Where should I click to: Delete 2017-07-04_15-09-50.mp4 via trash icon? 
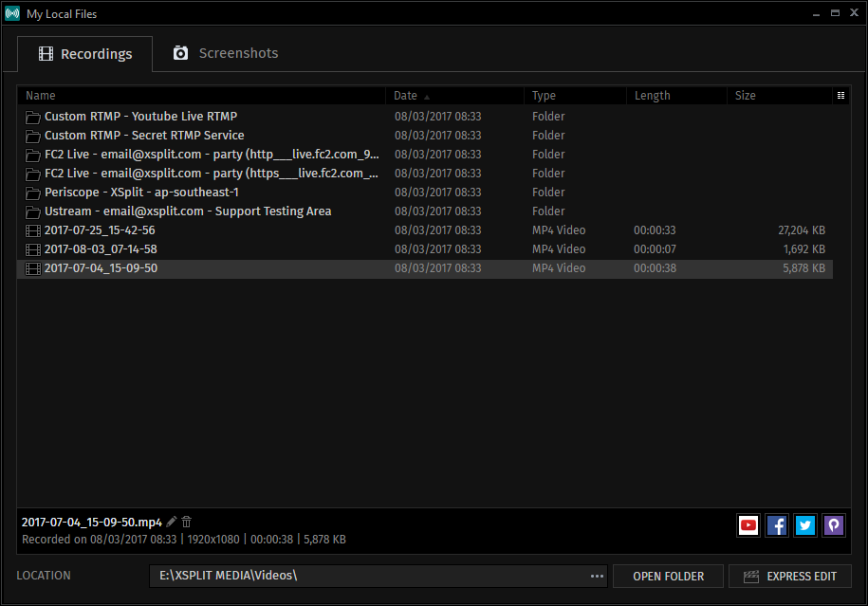point(186,522)
